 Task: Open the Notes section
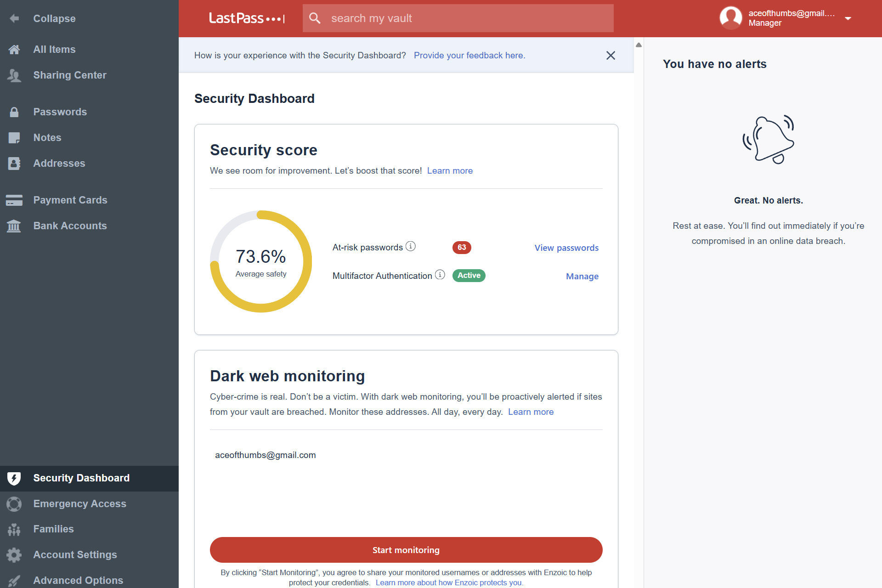(x=47, y=137)
